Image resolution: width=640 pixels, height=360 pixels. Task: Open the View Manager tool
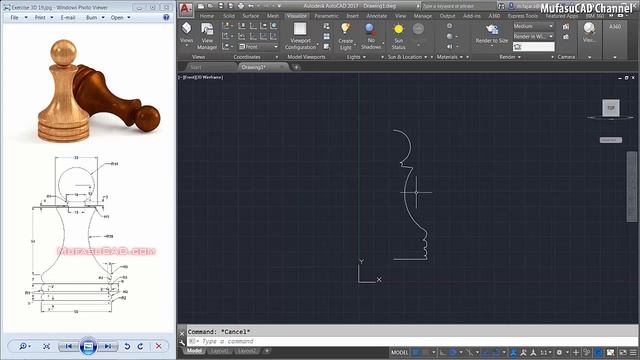207,36
